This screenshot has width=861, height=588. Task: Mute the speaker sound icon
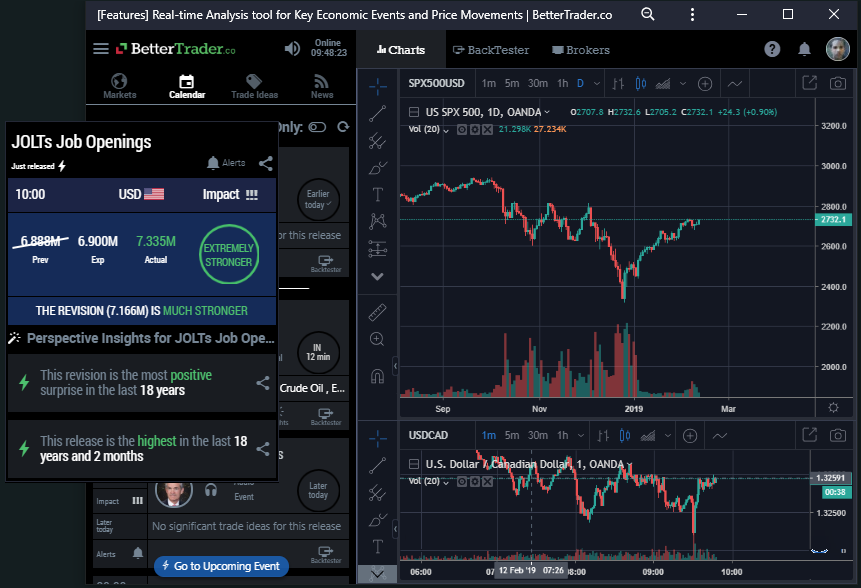[x=292, y=49]
